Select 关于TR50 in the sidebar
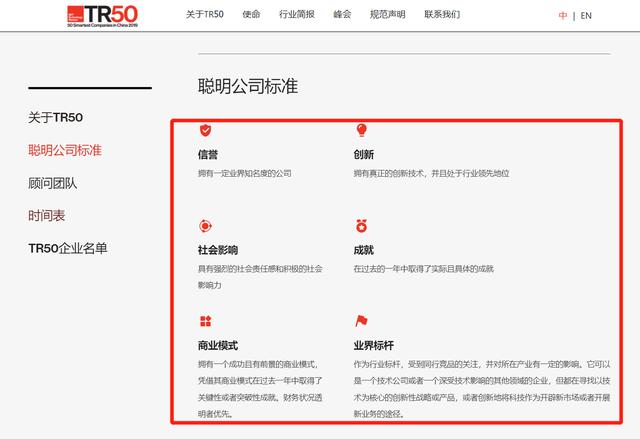Viewport: 640px width, 439px height. 56,118
